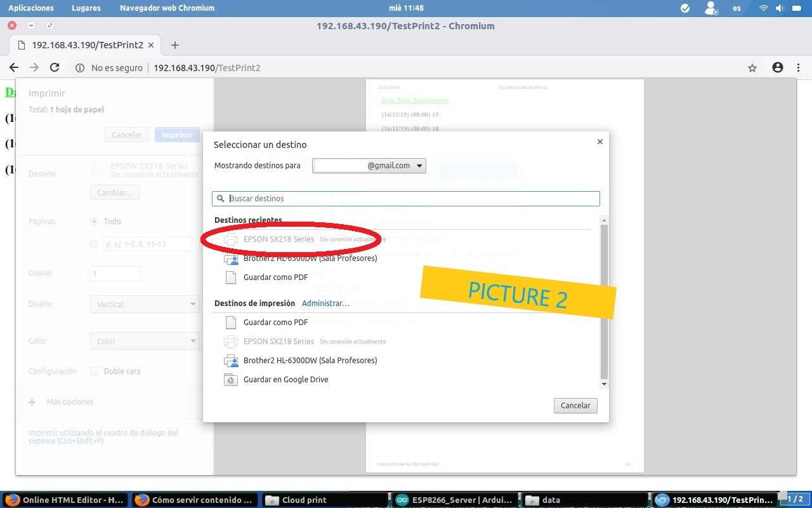Open the power menu in the top panel
Image resolution: width=812 pixels, height=508 pixels.
797,8
